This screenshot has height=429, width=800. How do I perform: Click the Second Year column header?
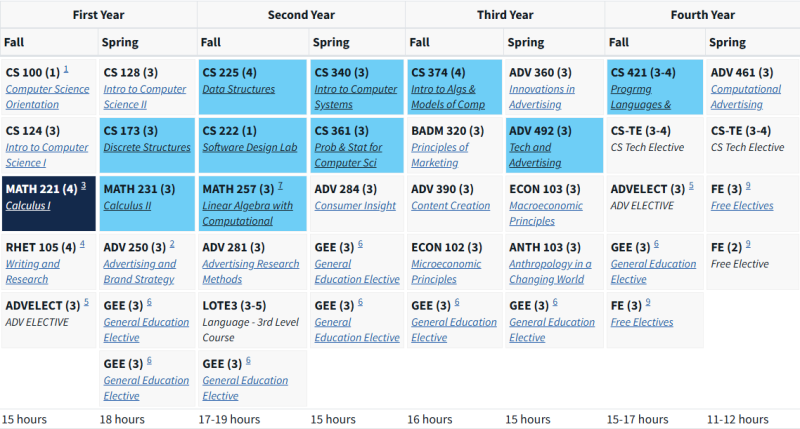(x=302, y=15)
